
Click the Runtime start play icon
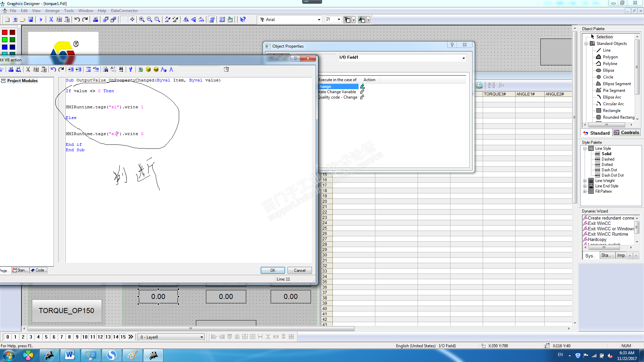click(41, 20)
